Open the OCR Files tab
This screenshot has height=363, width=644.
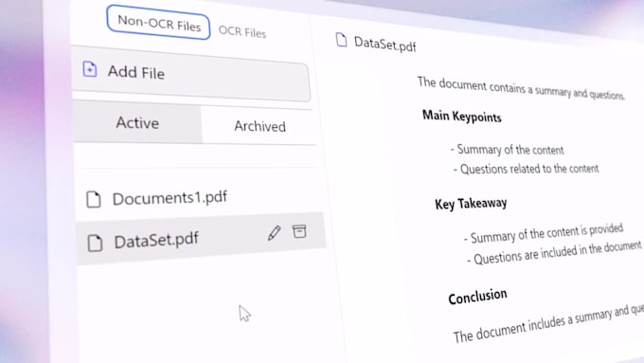pos(242,31)
